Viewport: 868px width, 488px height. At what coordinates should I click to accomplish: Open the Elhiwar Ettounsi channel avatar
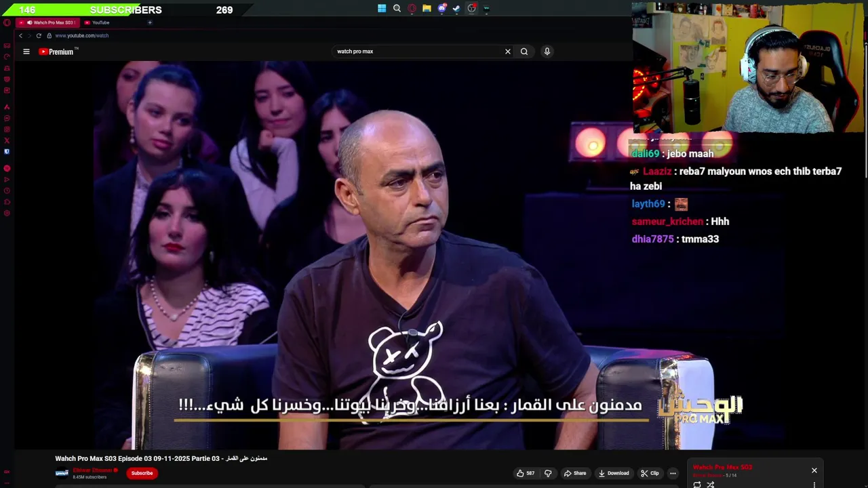pyautogui.click(x=62, y=473)
